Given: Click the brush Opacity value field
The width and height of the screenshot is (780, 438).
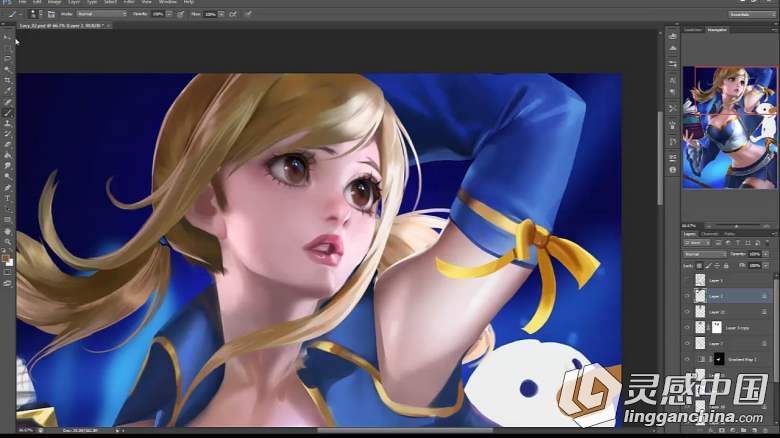Looking at the screenshot, I should (158, 14).
